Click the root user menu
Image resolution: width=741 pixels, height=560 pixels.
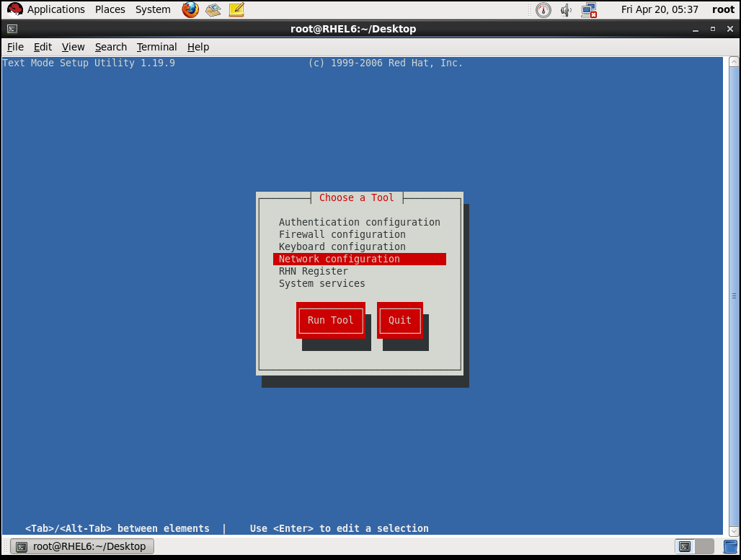click(x=723, y=9)
